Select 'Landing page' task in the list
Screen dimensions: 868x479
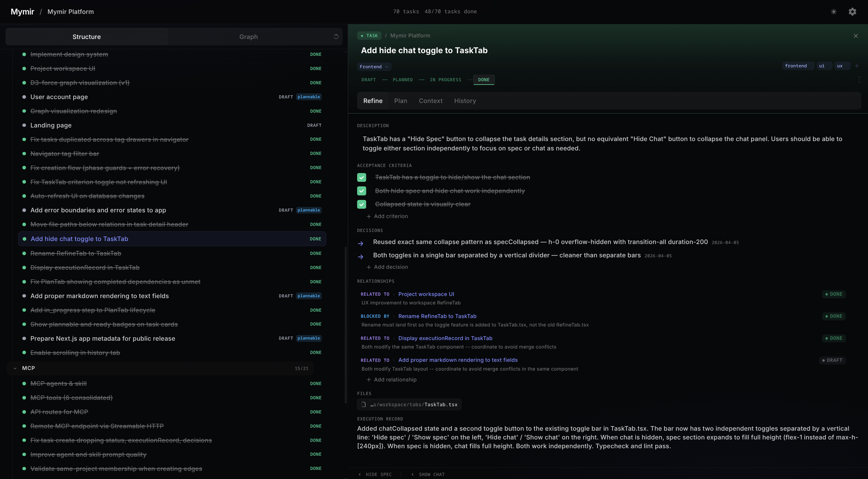(51, 125)
